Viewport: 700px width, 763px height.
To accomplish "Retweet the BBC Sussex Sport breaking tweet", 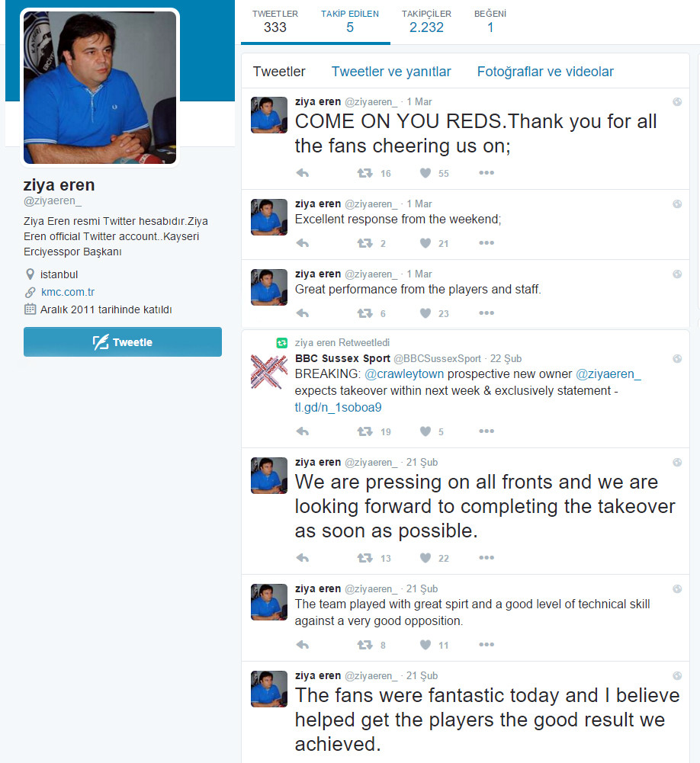I will pyautogui.click(x=365, y=431).
